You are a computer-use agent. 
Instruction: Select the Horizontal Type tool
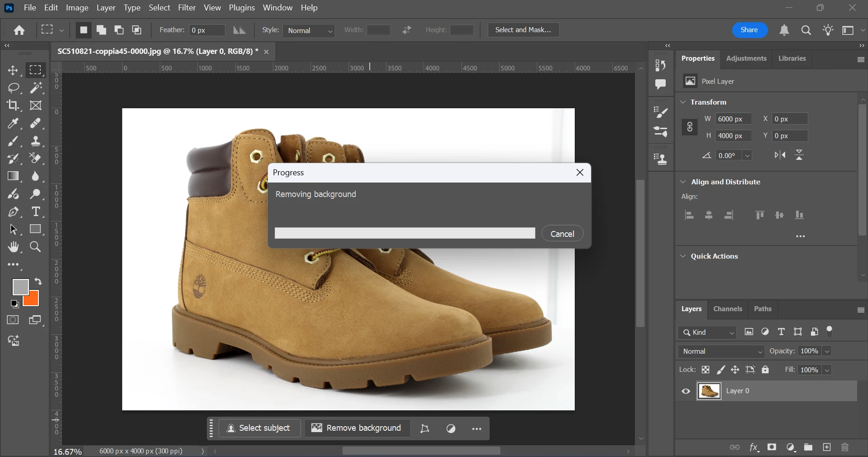pos(36,212)
